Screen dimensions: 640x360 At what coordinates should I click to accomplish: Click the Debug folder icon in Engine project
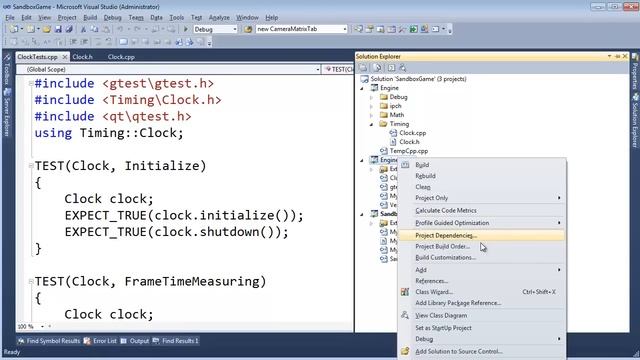coord(383,97)
